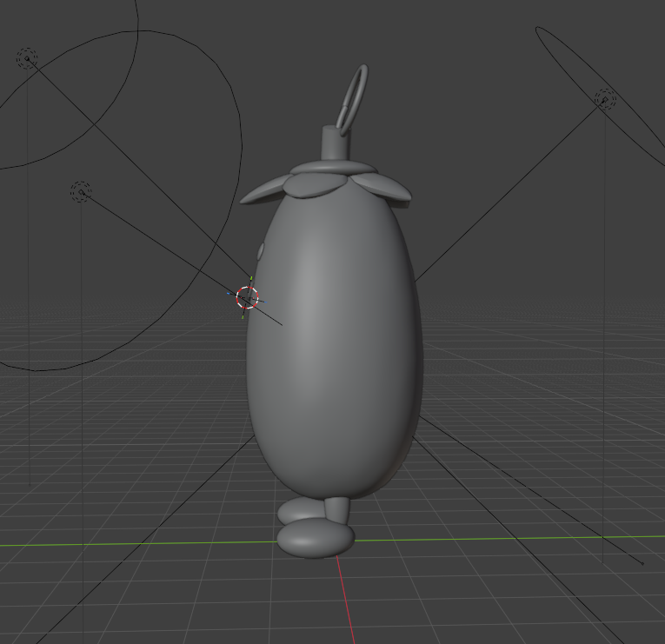This screenshot has width=665, height=644.
Task: Select the rear foot behind the leg
Action: (299, 510)
